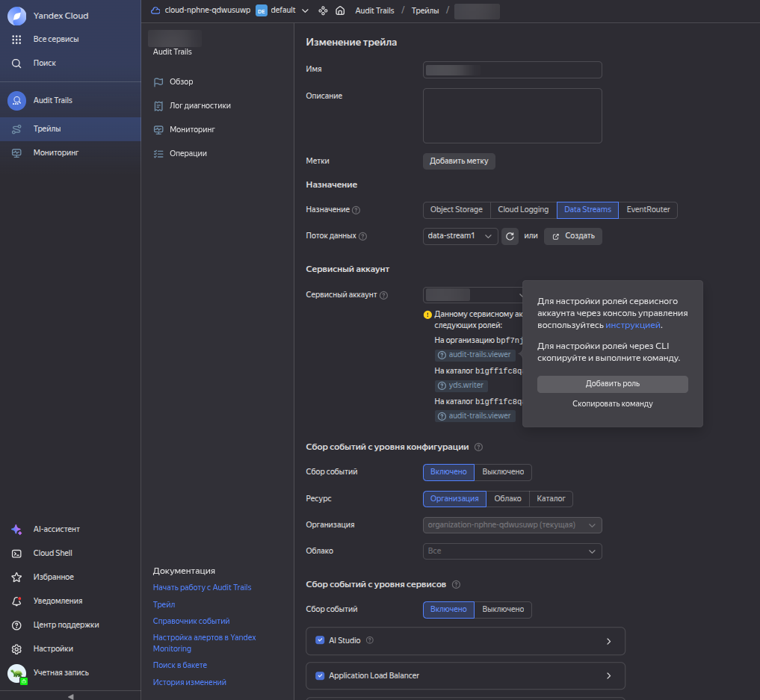Click the Трейлы icon in left sidebar
The width and height of the screenshot is (760, 700).
tap(16, 128)
